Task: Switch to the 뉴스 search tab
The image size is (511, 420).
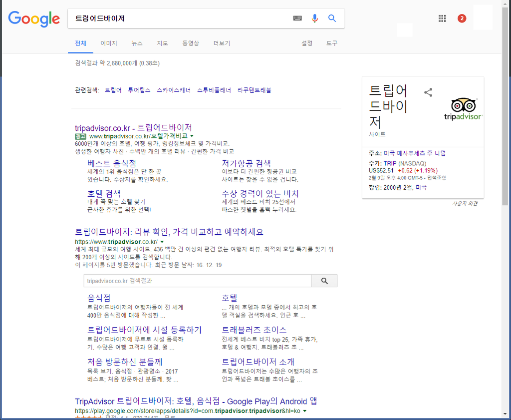Action: (x=137, y=43)
